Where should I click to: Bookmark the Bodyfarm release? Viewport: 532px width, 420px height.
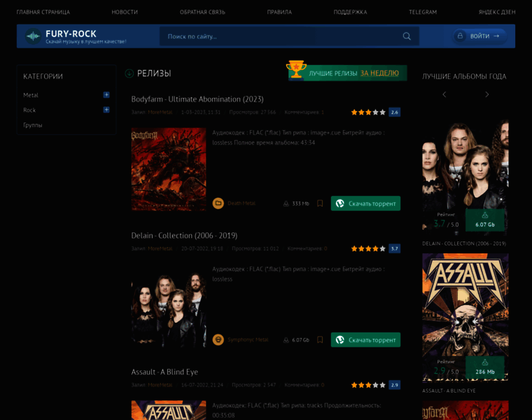pyautogui.click(x=320, y=203)
